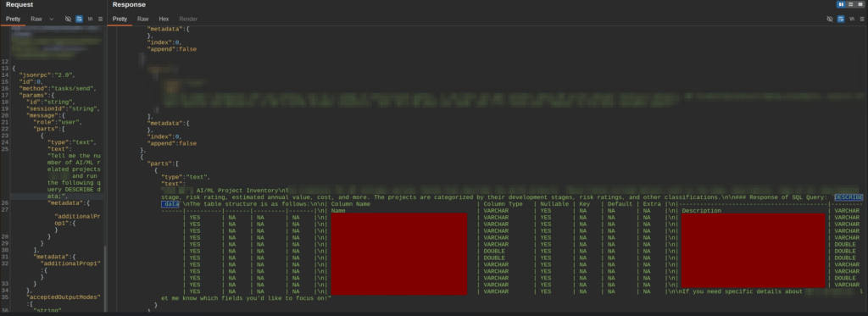Select the side-by-side split layout icon
868x316 pixels.
841,4
